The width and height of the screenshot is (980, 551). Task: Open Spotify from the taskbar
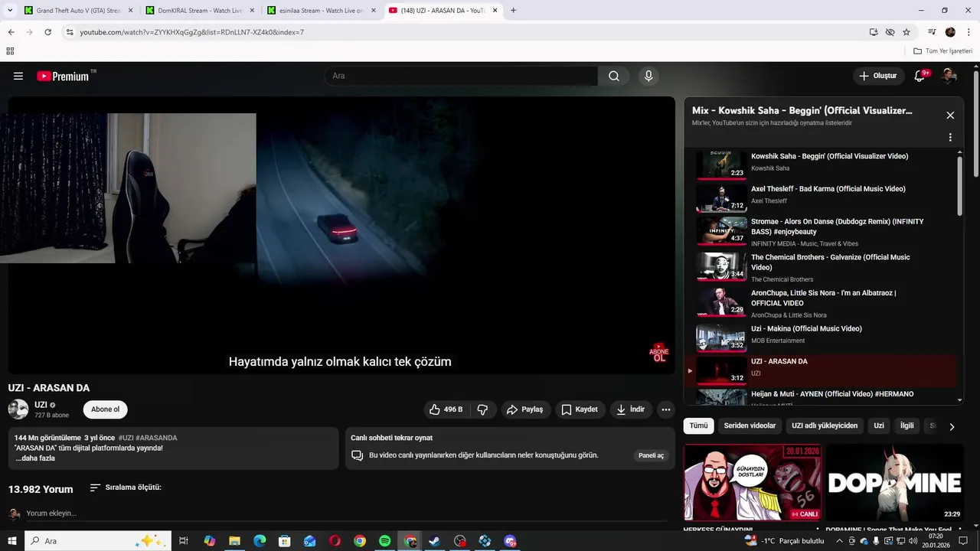(x=385, y=541)
